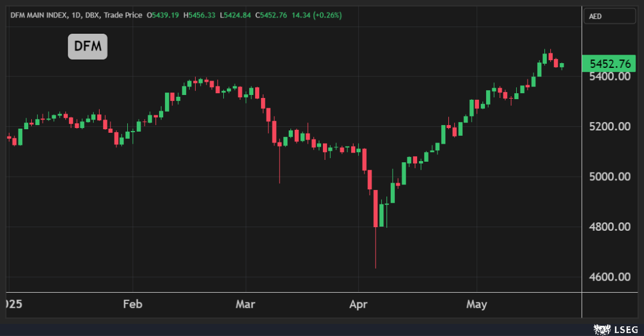Click the LSEG logo icon

point(601,329)
